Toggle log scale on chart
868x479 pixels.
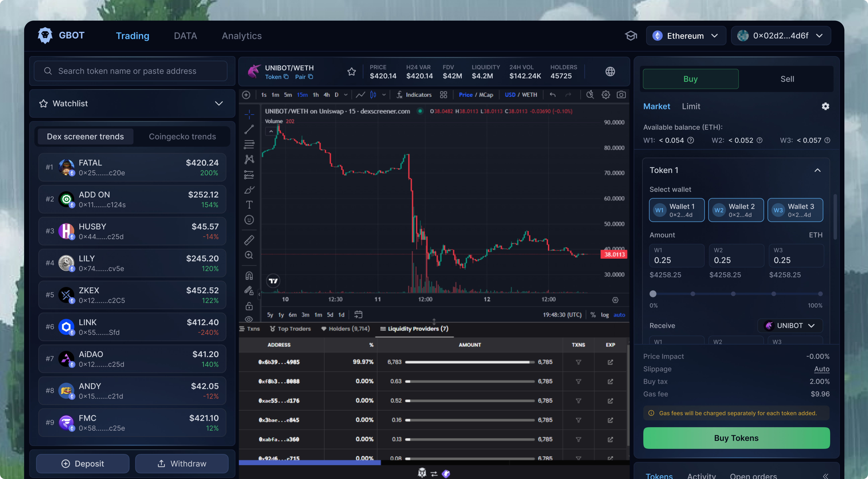604,315
